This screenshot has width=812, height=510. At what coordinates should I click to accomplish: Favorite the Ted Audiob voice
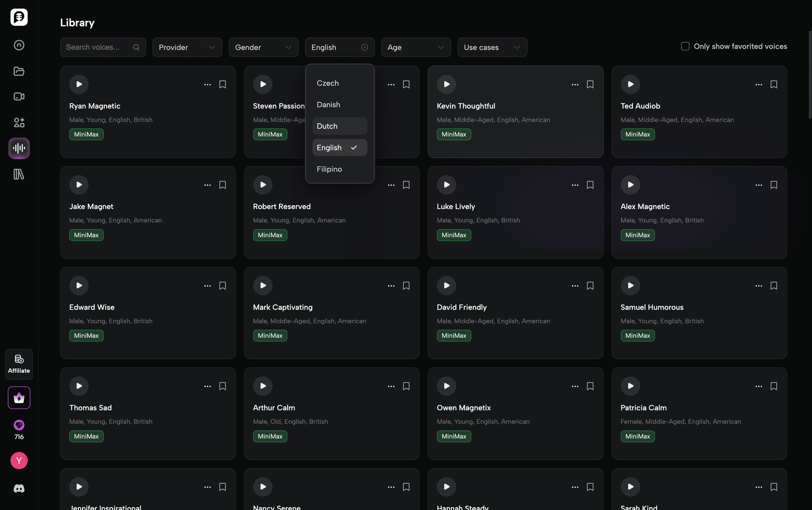click(x=774, y=84)
